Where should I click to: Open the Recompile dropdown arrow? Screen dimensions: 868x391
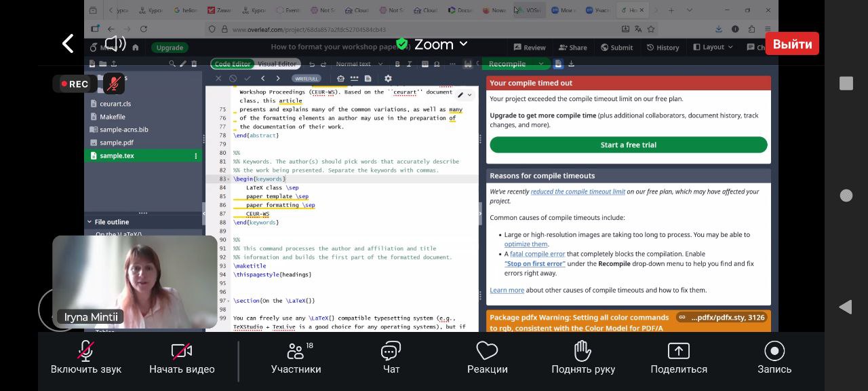tap(541, 64)
